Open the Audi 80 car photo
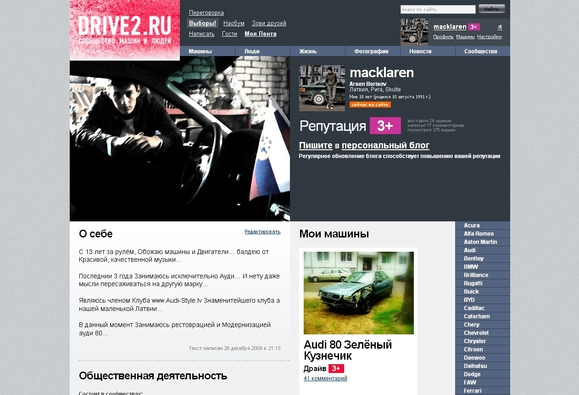Viewport: 579px width, 395px height. point(359,293)
